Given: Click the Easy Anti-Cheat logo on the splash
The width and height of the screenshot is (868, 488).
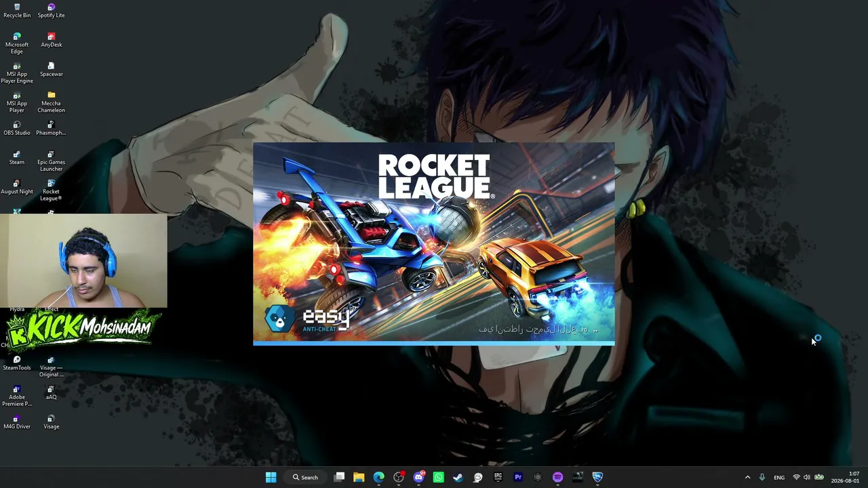Looking at the screenshot, I should 307,319.
